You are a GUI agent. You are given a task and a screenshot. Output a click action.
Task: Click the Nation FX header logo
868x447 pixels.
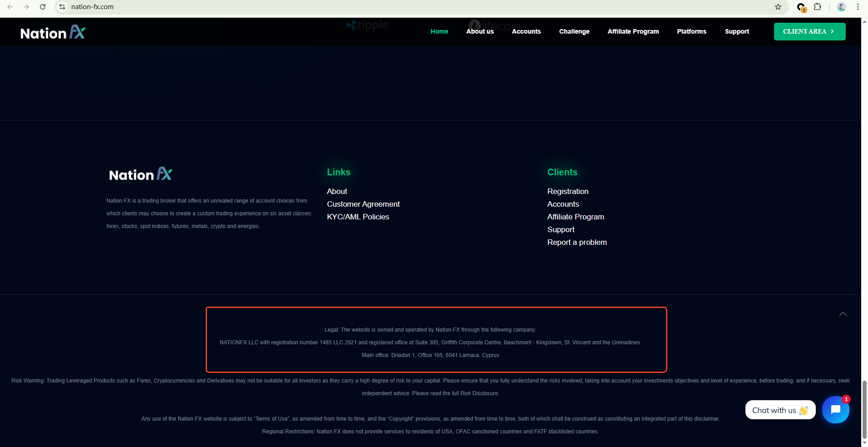click(53, 32)
